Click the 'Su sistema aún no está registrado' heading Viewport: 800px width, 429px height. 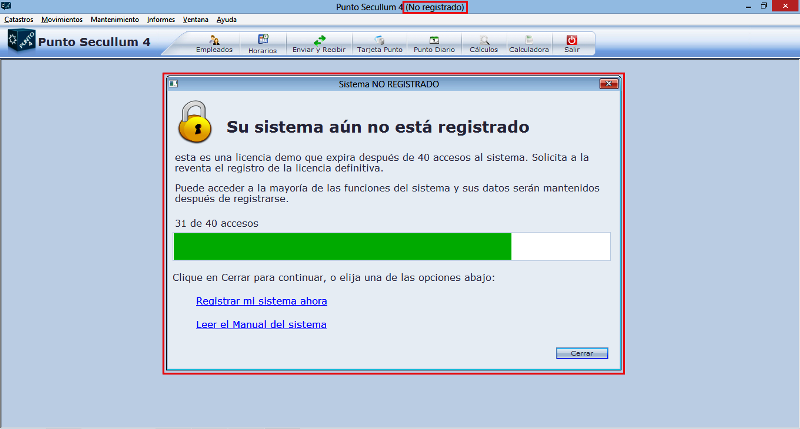click(378, 127)
